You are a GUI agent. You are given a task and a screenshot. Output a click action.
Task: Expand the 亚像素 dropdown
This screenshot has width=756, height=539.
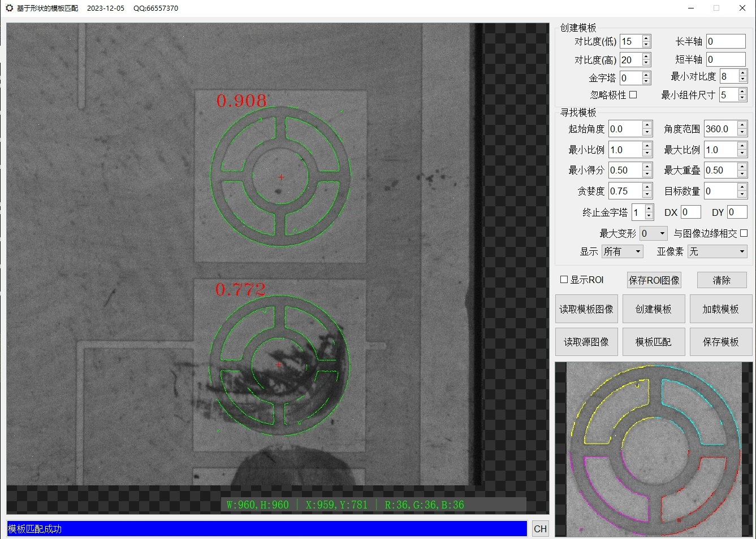[717, 251]
